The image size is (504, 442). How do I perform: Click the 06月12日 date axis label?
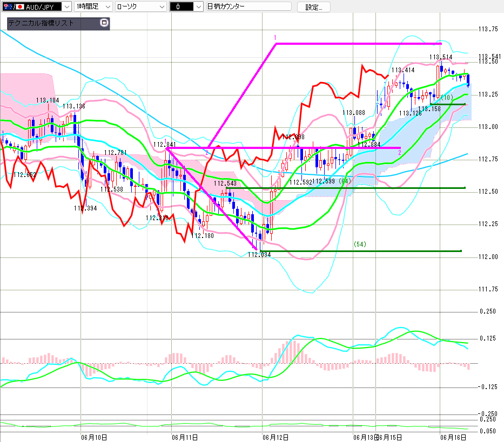(275, 438)
